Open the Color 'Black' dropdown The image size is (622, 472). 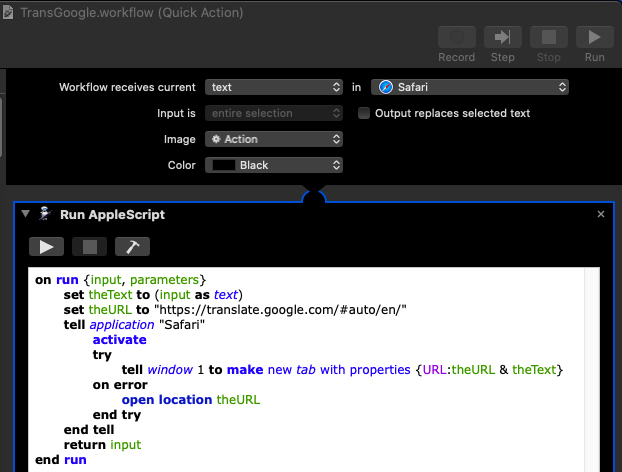(x=274, y=165)
